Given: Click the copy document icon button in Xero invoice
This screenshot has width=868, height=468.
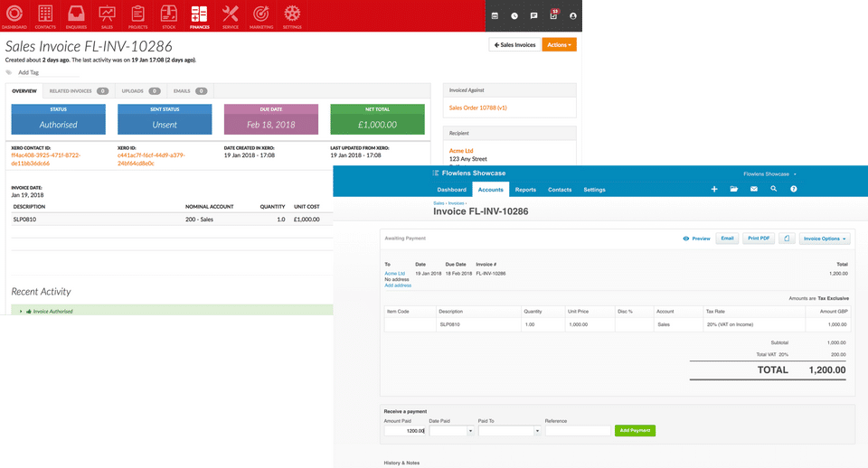Looking at the screenshot, I should 787,239.
